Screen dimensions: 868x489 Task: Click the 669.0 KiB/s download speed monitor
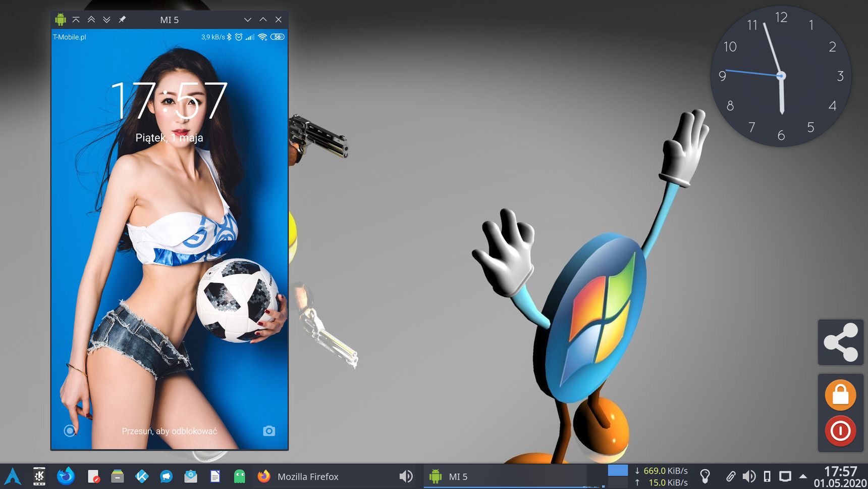click(661, 471)
